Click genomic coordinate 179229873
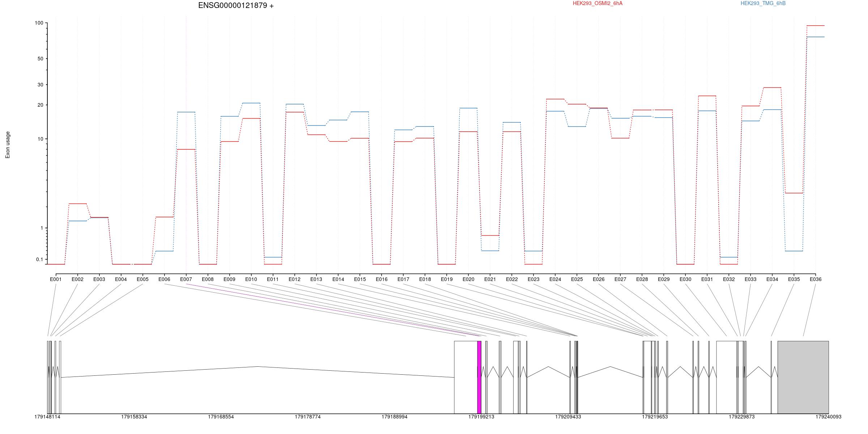The height and width of the screenshot is (434, 868). click(742, 417)
